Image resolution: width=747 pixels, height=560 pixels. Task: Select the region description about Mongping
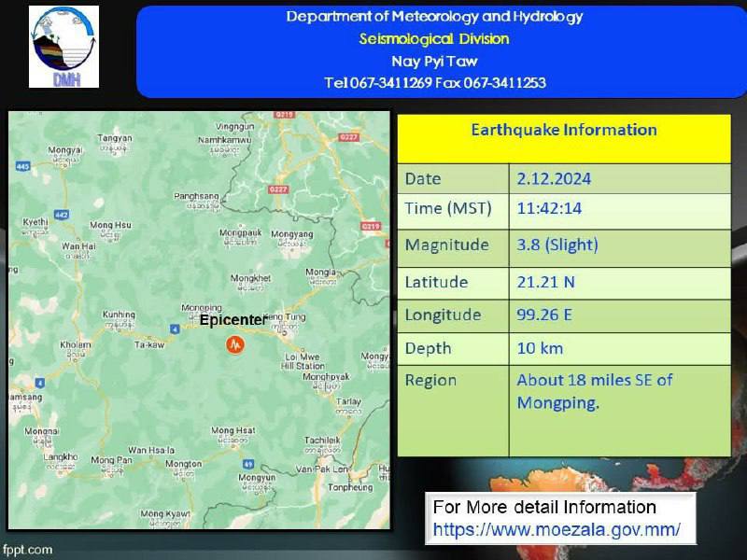coord(594,391)
